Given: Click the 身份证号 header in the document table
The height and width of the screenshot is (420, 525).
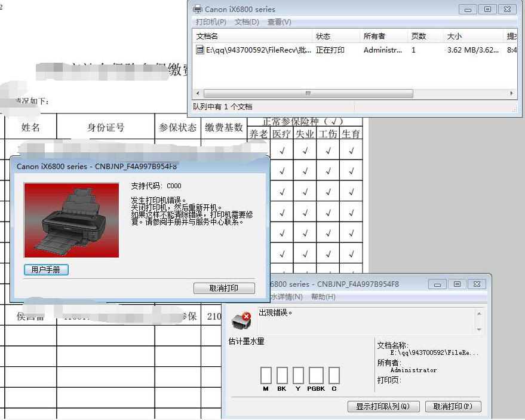Looking at the screenshot, I should (106, 127).
